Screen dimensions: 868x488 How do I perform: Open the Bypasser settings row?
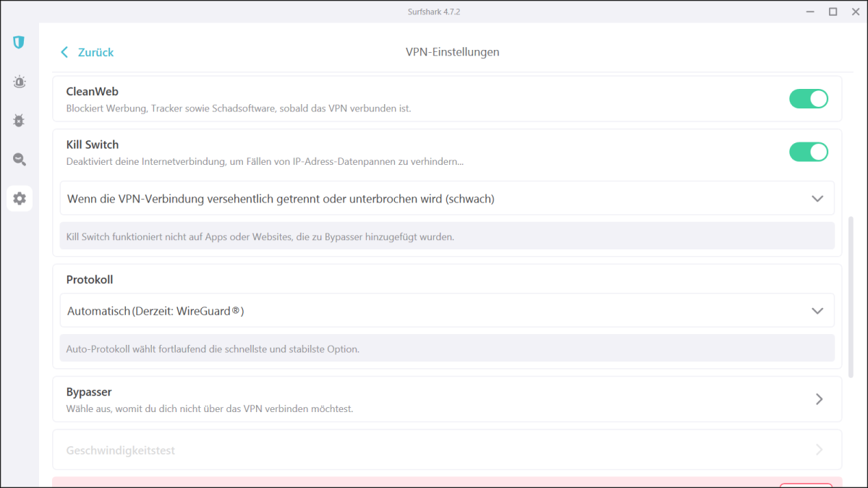tap(447, 399)
